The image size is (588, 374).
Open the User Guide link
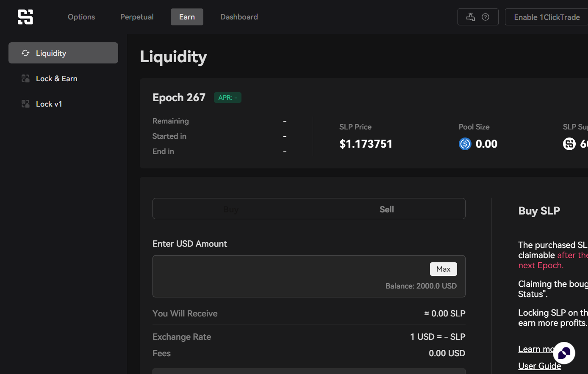540,366
